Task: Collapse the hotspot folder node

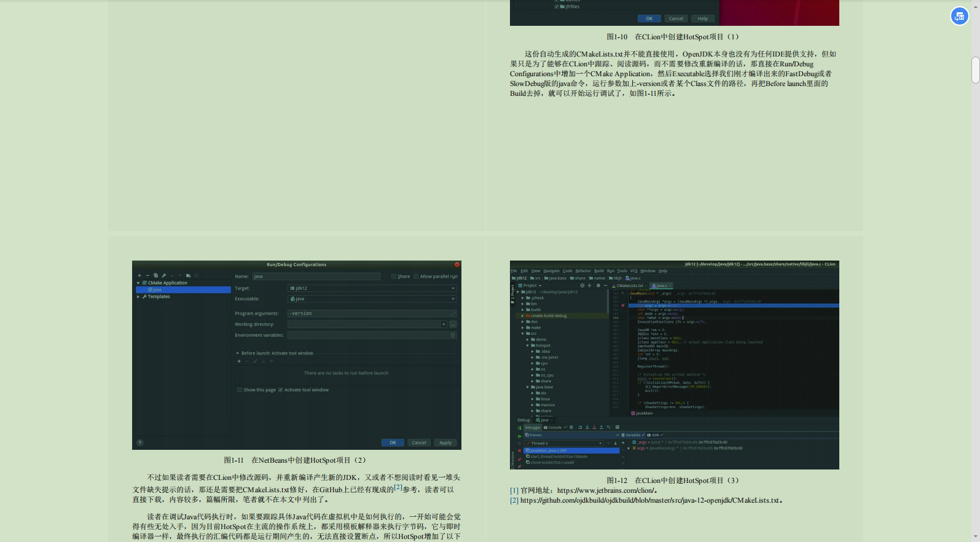Action: point(527,345)
